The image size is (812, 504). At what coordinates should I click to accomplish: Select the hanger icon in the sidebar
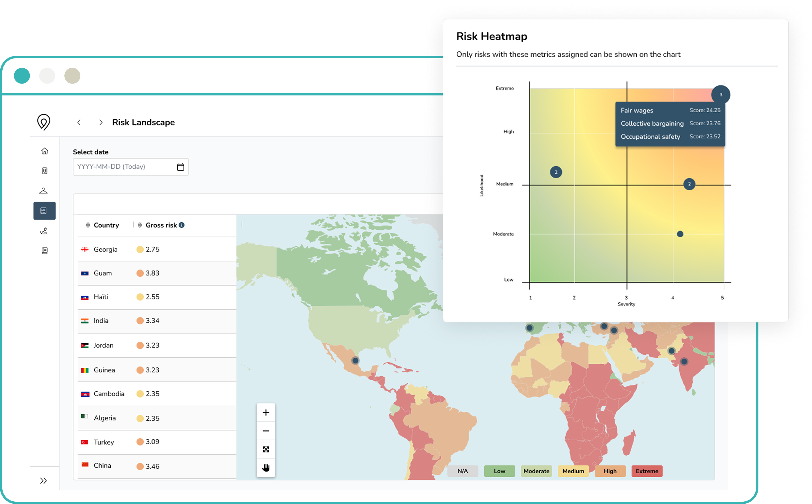pyautogui.click(x=44, y=191)
